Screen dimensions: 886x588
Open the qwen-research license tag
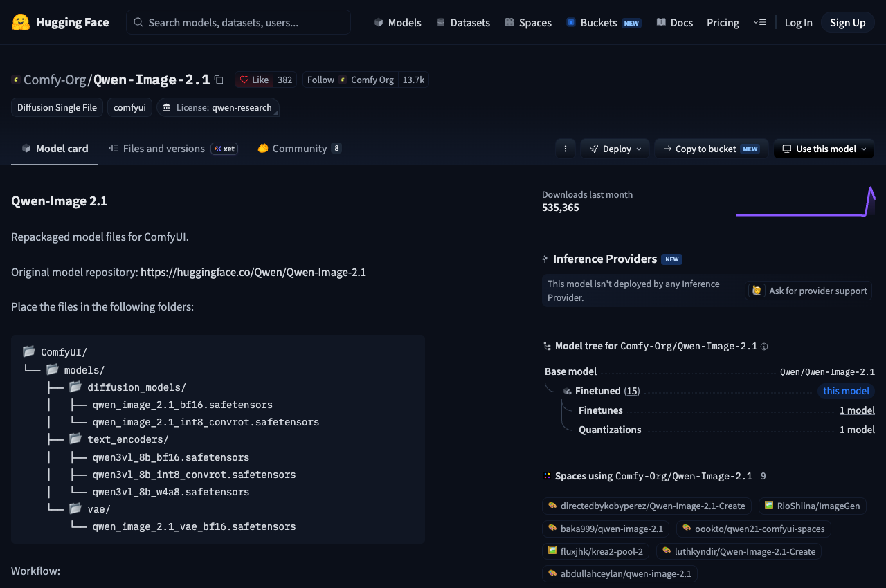(218, 107)
